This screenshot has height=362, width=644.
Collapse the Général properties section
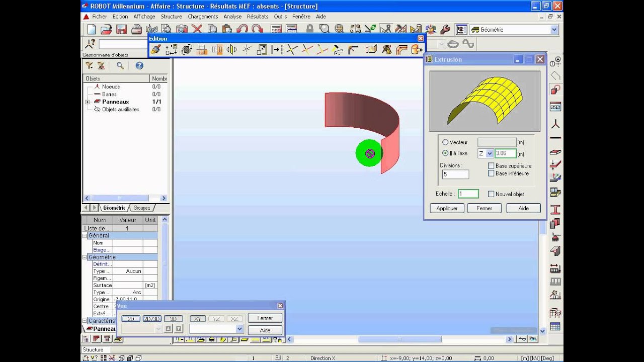pyautogui.click(x=85, y=235)
